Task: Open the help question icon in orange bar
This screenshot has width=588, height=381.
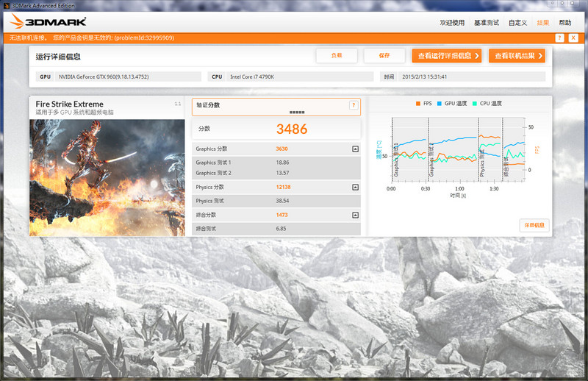Action: tap(559, 38)
